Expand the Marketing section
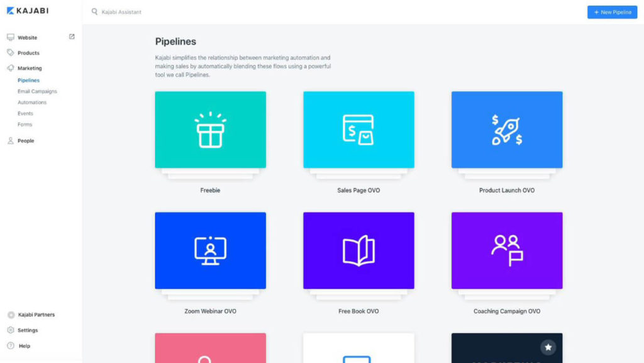The image size is (644, 363). click(x=30, y=68)
